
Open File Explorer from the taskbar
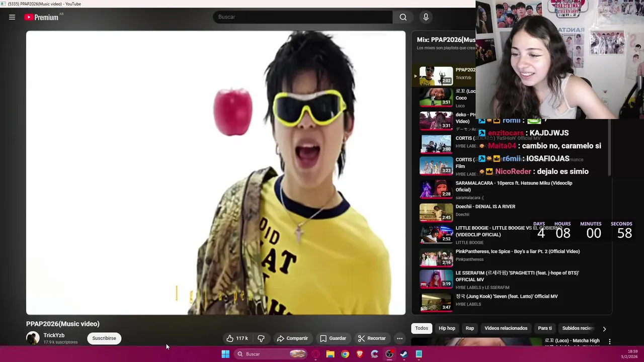point(330,354)
